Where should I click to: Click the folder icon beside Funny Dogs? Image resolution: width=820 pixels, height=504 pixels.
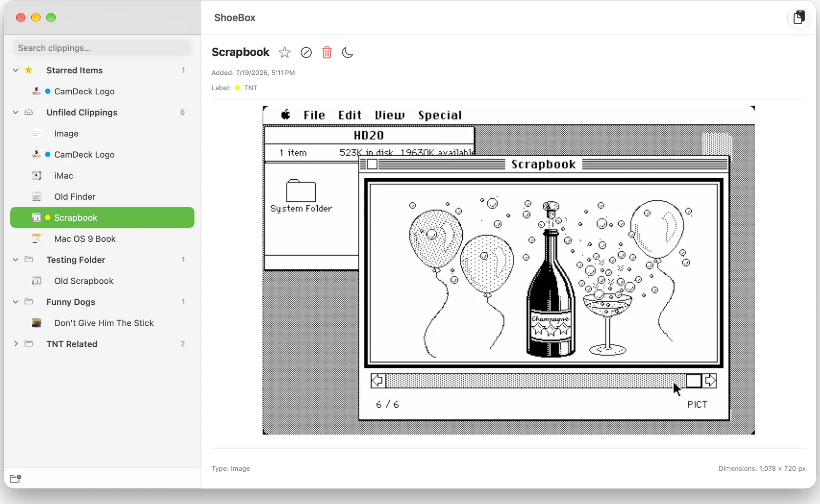(29, 302)
